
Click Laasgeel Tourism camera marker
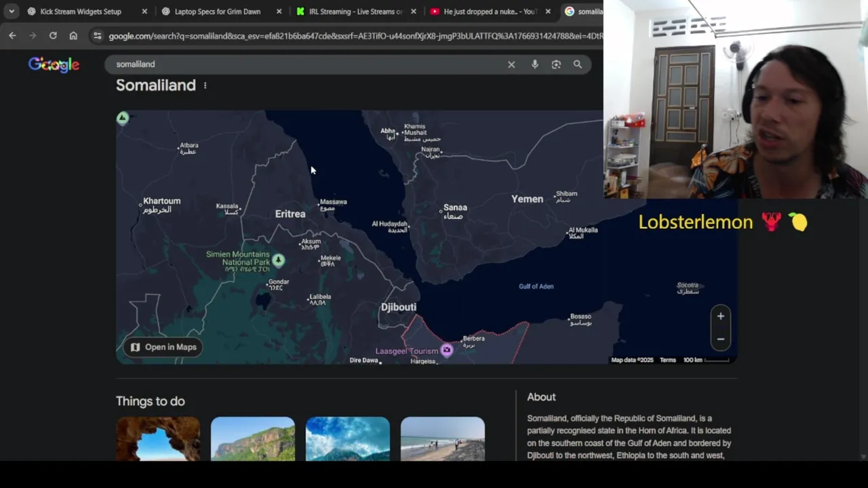pos(446,350)
